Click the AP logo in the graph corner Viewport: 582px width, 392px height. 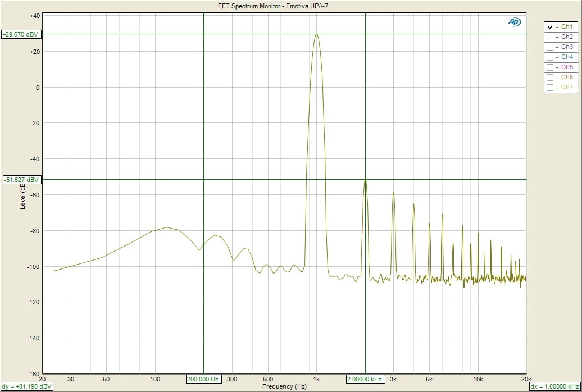(x=514, y=21)
